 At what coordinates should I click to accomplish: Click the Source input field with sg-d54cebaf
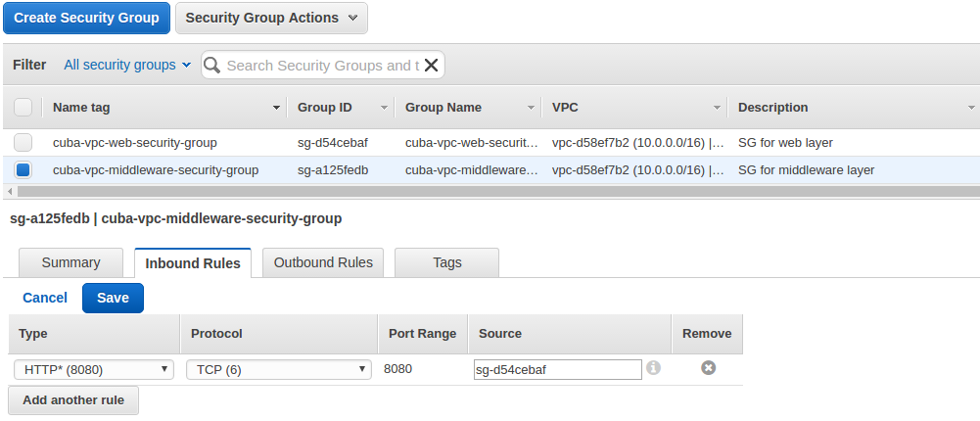point(557,370)
